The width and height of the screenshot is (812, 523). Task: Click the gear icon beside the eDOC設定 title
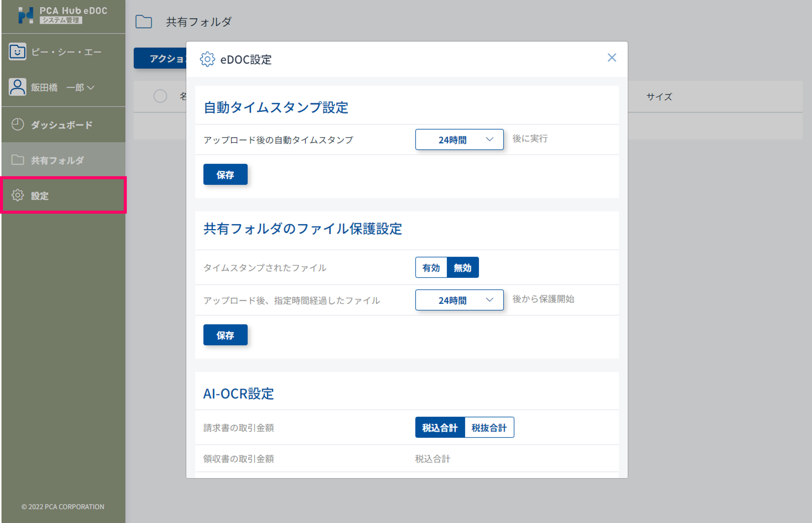coord(207,59)
